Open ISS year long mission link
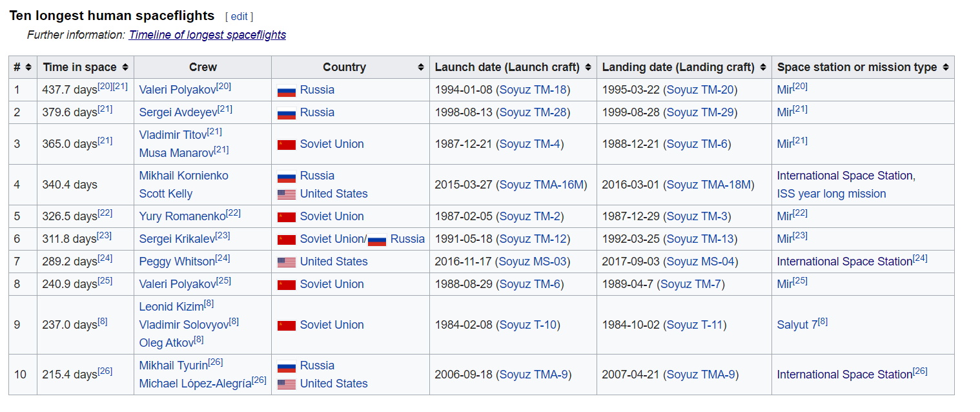This screenshot has height=412, width=980. 832,194
